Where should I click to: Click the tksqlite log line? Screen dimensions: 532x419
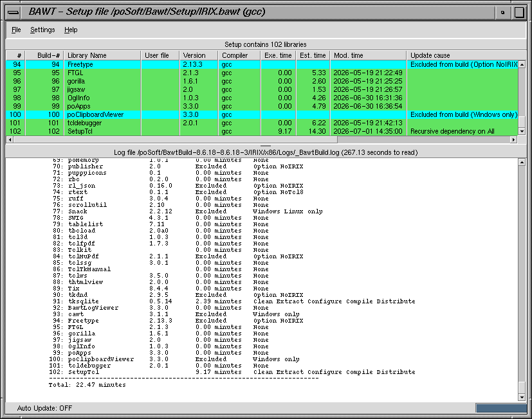(234, 301)
